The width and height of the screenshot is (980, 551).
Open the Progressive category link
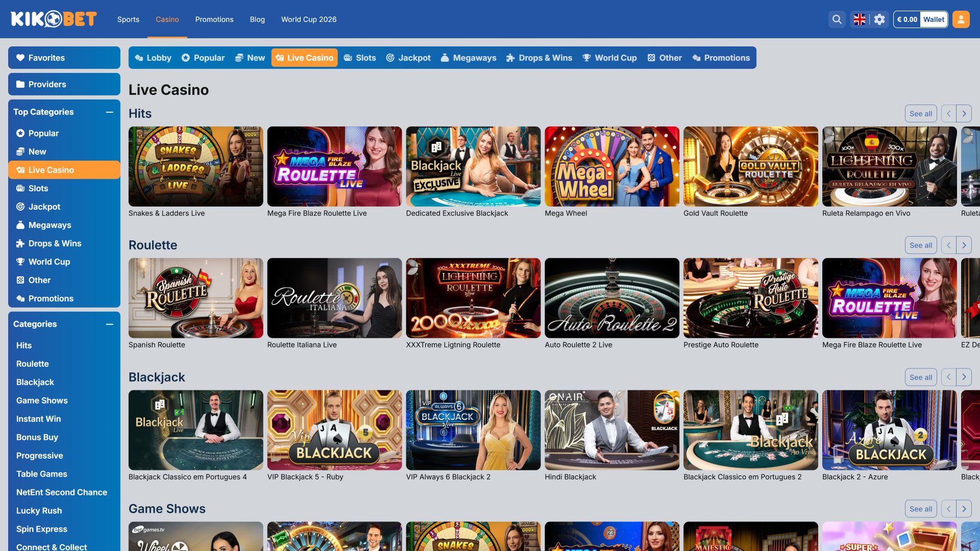coord(40,456)
